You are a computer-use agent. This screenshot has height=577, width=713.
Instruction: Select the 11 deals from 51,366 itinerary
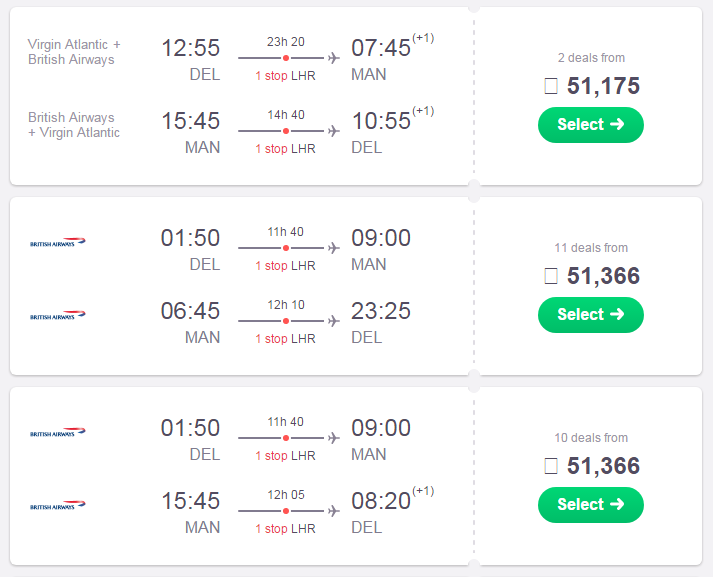[591, 315]
